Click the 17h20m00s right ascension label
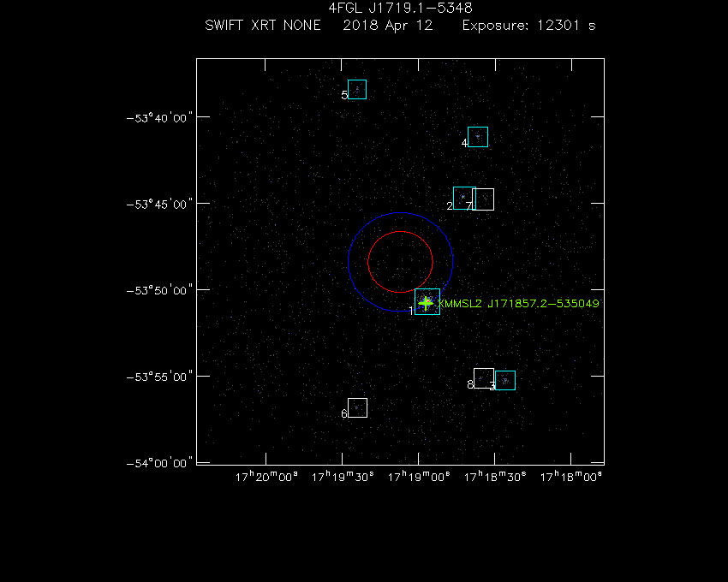This screenshot has width=728, height=582. (266, 477)
